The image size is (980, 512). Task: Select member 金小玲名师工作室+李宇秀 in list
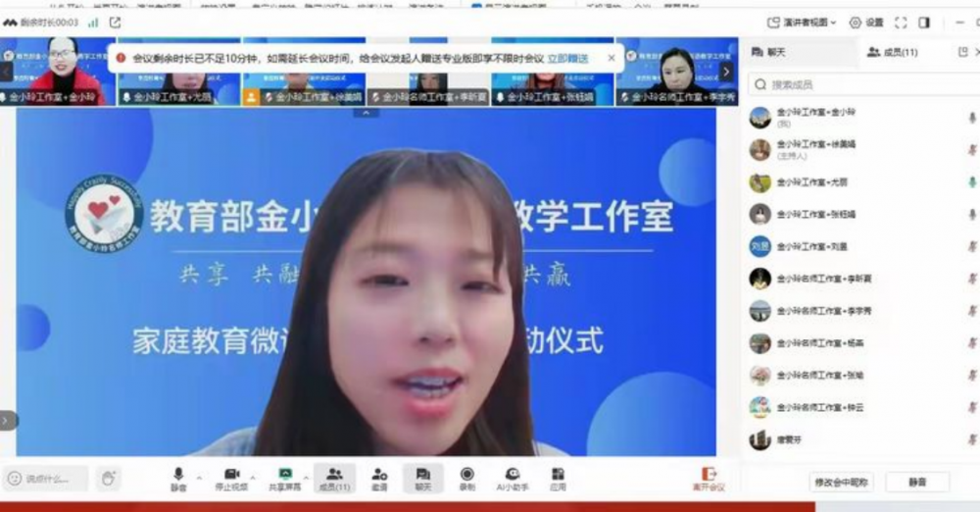863,311
